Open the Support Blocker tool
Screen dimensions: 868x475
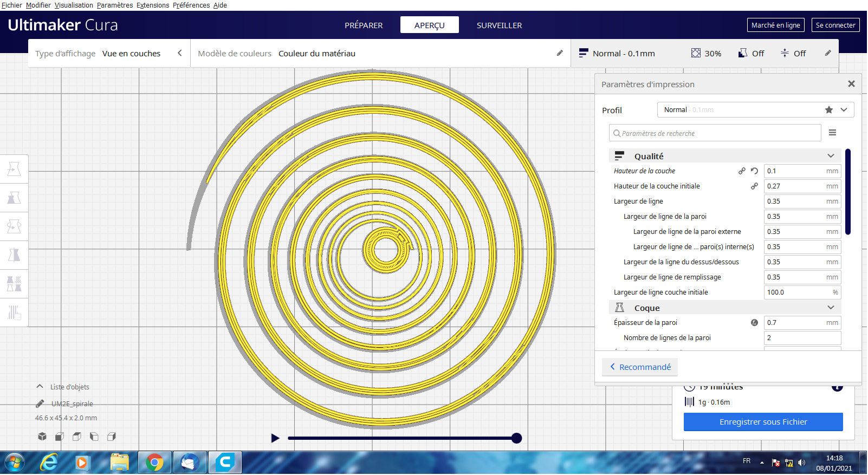[x=14, y=313]
